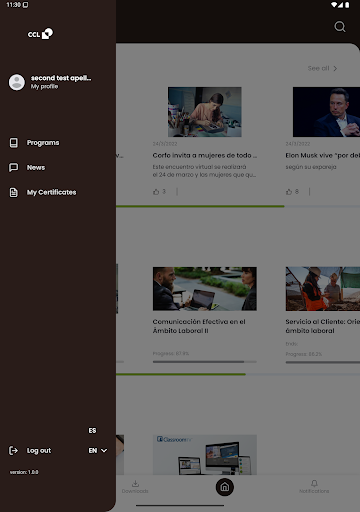Tap the See all chevron arrow

pos(335,68)
